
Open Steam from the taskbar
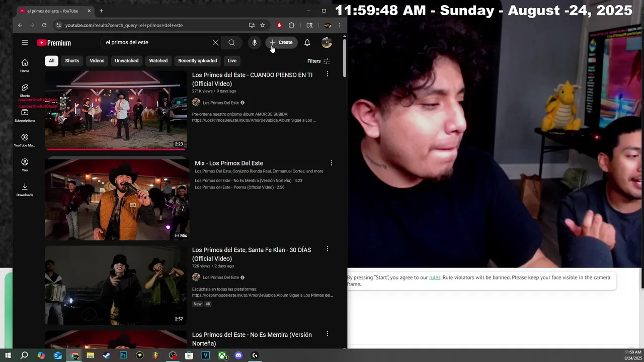tap(107, 355)
